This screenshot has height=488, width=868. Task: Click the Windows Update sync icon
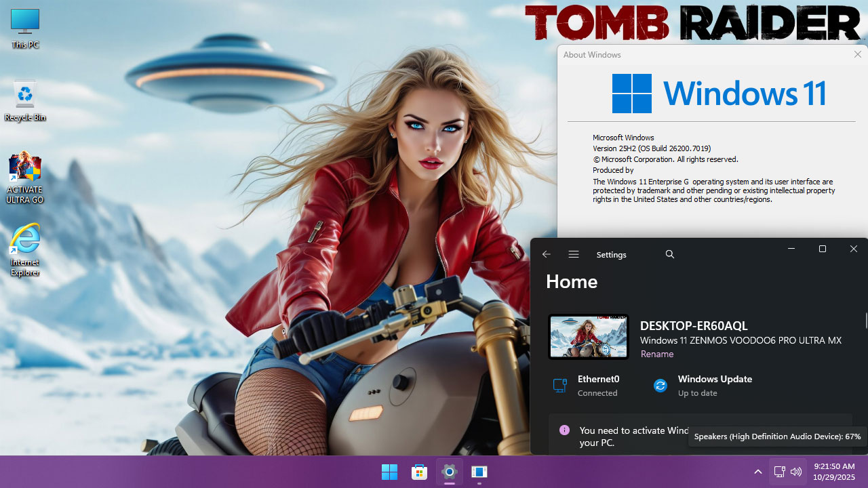(x=660, y=386)
